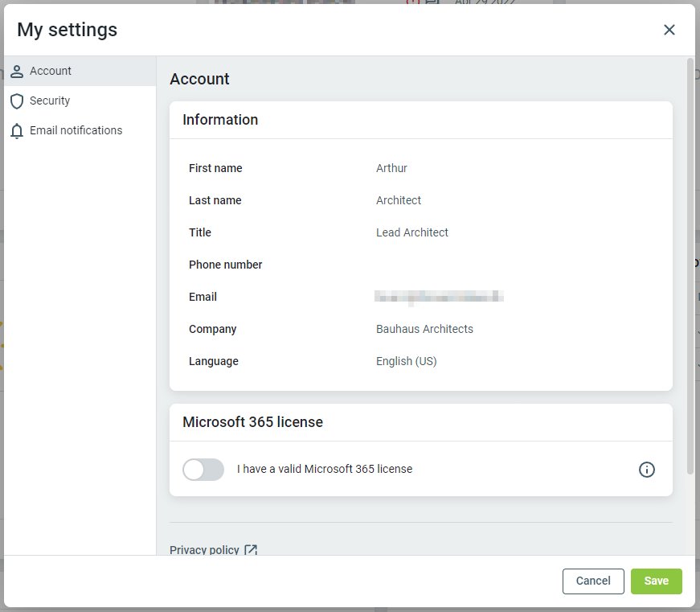
Task: Switch to the Security settings tab
Action: click(50, 101)
